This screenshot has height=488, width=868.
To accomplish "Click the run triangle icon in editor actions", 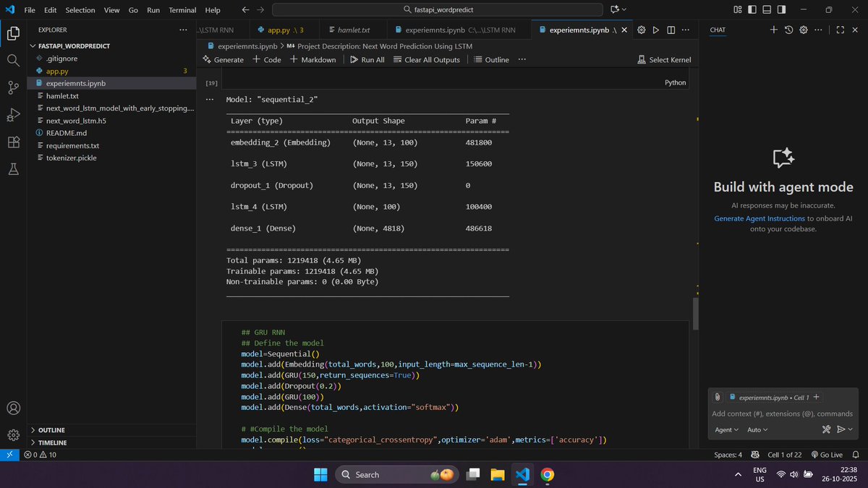I will tap(656, 30).
